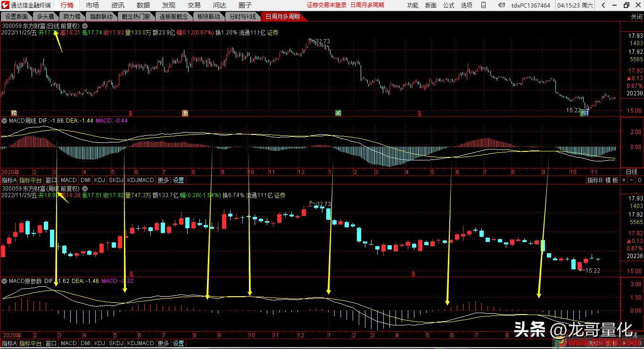Open the 问达 menu
The image size is (644, 349).
click(220, 5)
